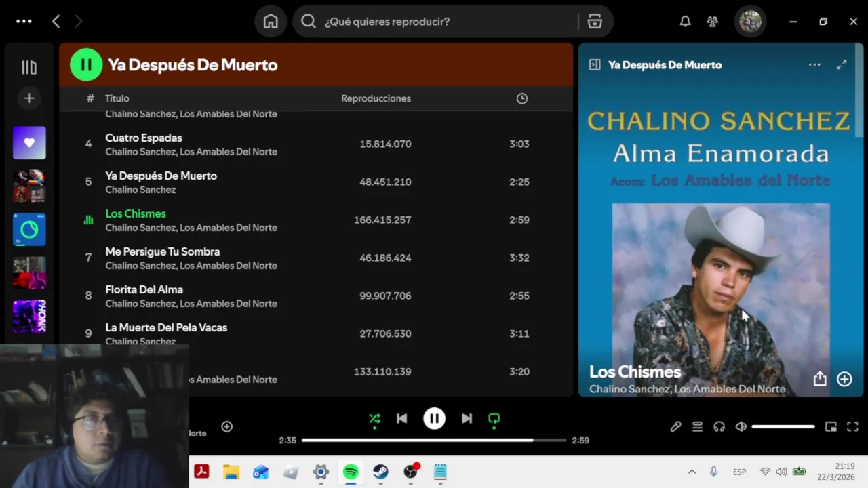868x488 pixels.
Task: Skip to next track
Action: (x=467, y=419)
